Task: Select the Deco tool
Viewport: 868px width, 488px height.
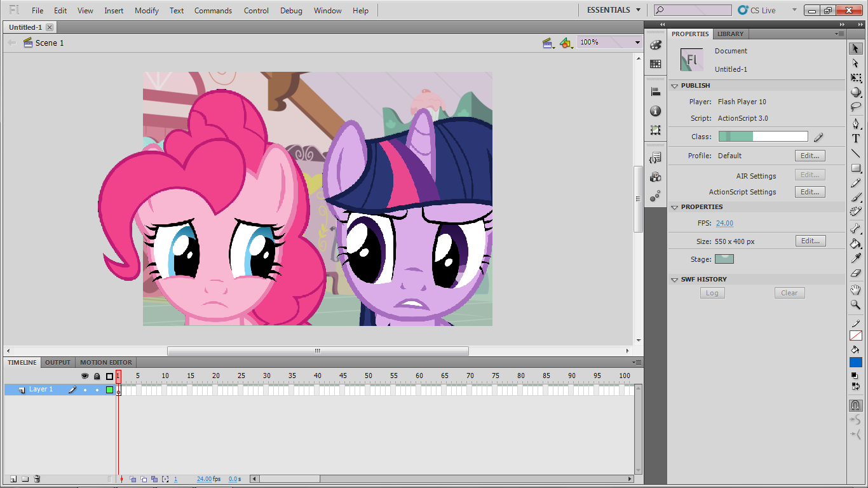Action: click(x=856, y=212)
